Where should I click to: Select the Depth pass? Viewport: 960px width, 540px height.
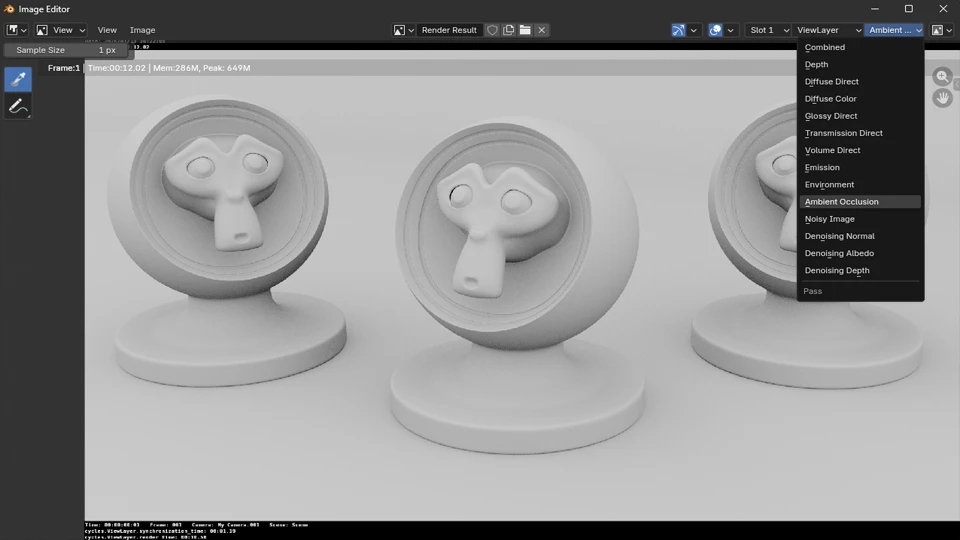[x=860, y=64]
